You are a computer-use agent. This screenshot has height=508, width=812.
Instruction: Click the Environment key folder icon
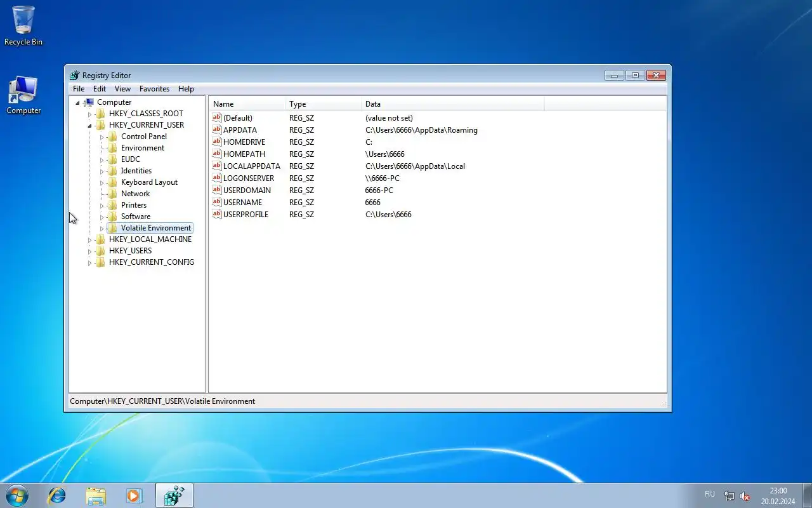[x=112, y=148]
